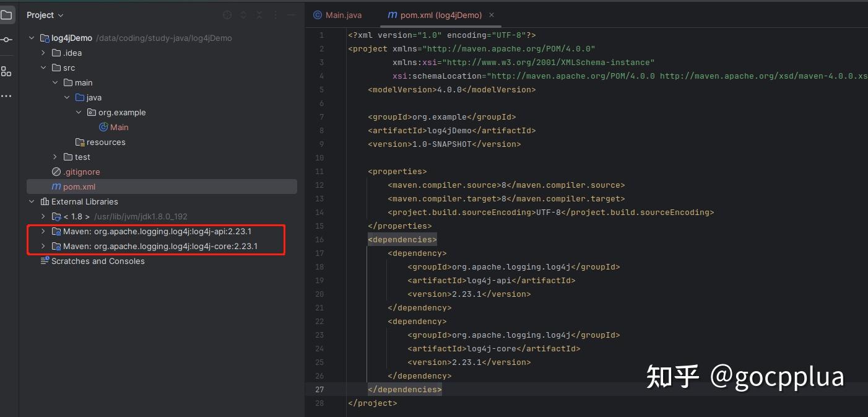Open Project panel options kebab menu

click(x=275, y=15)
